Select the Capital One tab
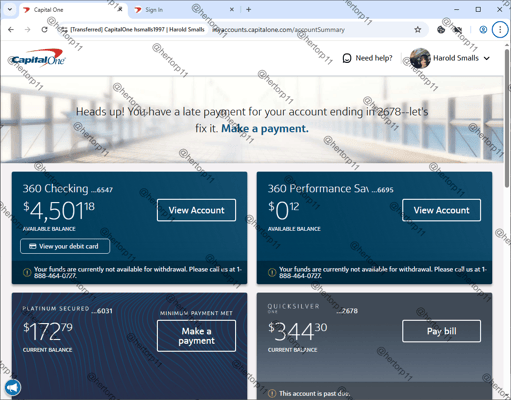The width and height of the screenshot is (511, 400). coord(73,10)
